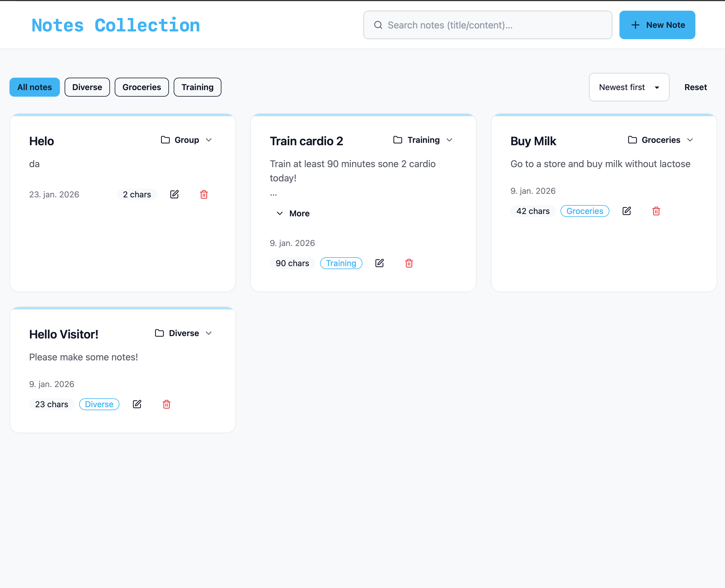Screen dimensions: 725x588
Task: Open Training folder dropdown on Train cardio 2
Action: click(x=423, y=140)
